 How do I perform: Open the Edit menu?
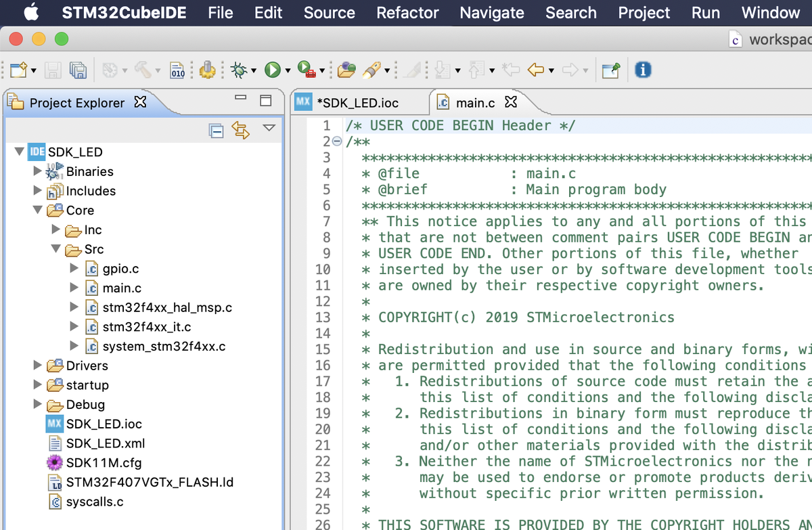(269, 12)
